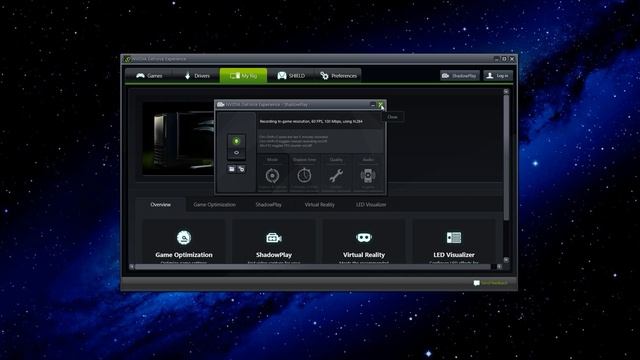Click the LED Visualizer card title
The image size is (640, 360).
pyautogui.click(x=454, y=255)
